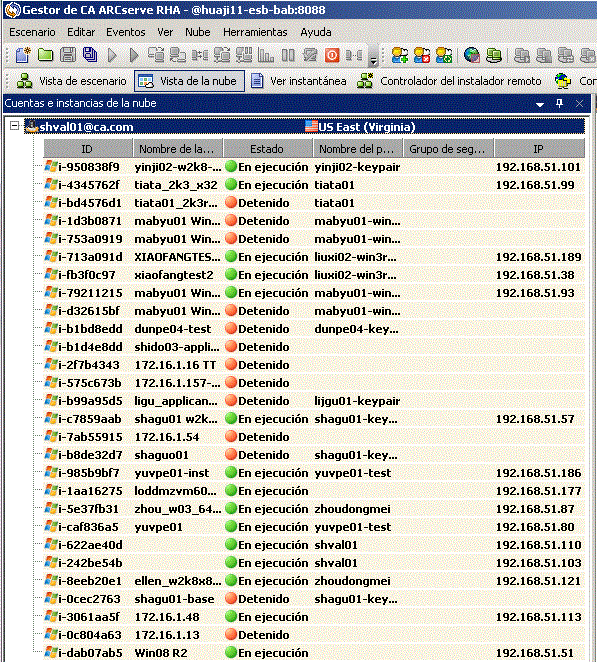The width and height of the screenshot is (597, 662).
Task: Click the Nombre del p... column header
Action: 358,149
